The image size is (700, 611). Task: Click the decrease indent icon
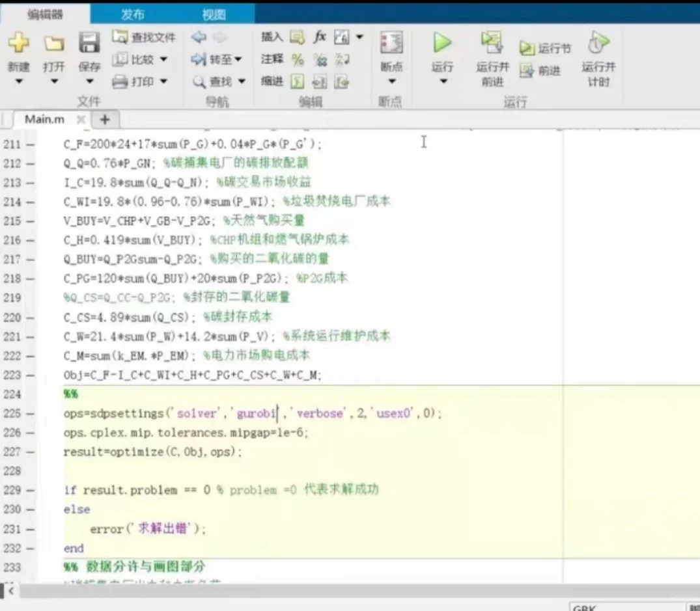coord(341,81)
